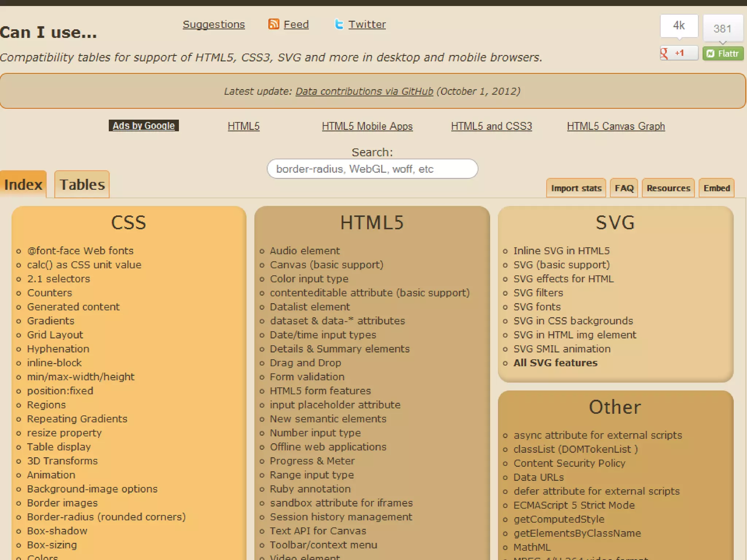The height and width of the screenshot is (560, 747).
Task: Click the green Flattr button
Action: [x=723, y=54]
